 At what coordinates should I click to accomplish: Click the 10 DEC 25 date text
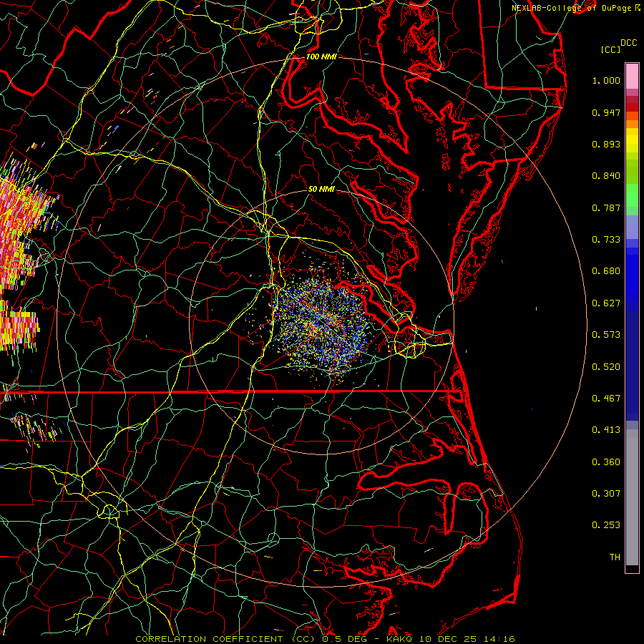(x=449, y=639)
